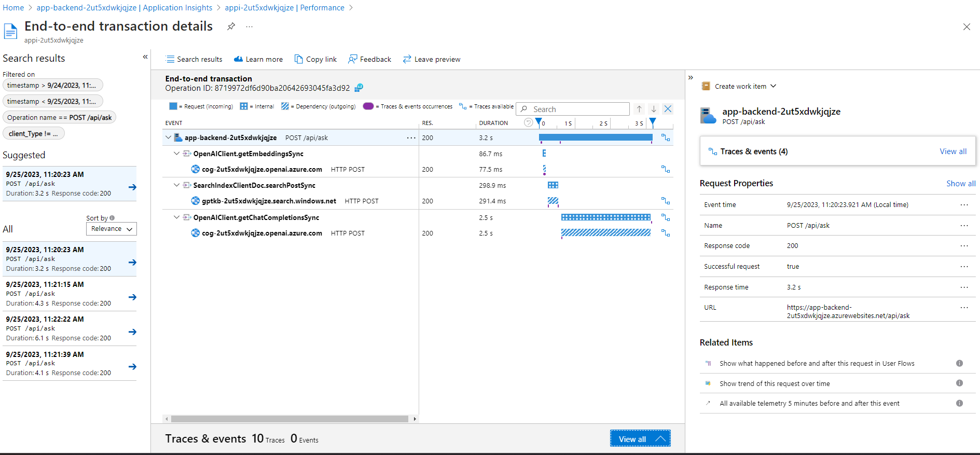Jump to previous search match arrow
The height and width of the screenshot is (455, 980).
click(x=639, y=109)
